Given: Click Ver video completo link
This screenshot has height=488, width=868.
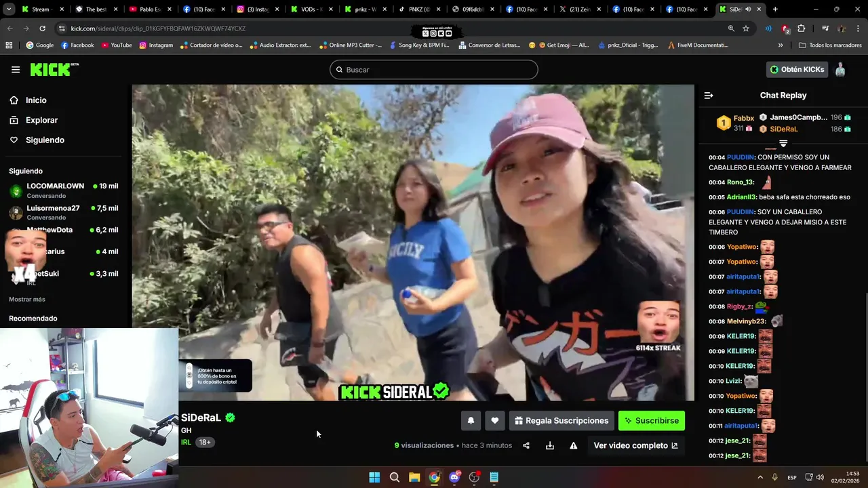Looking at the screenshot, I should (x=635, y=445).
